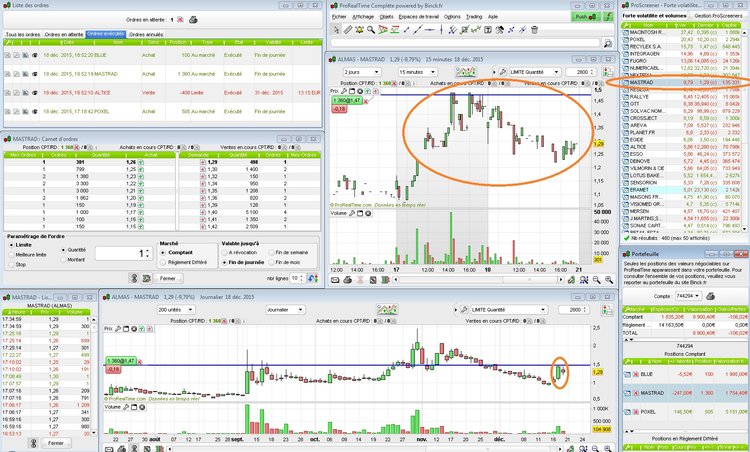Print the 15 minutes chart
Screen dimensions: 750x452
pos(348,280)
